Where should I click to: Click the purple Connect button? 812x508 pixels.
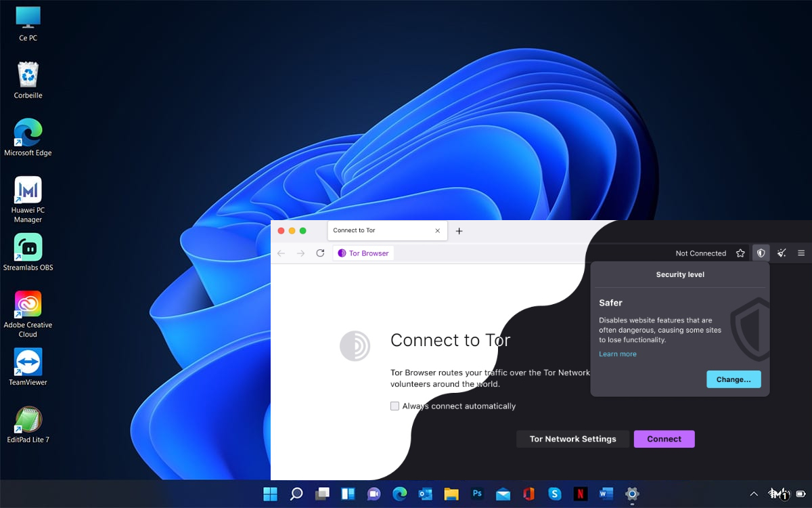pos(664,439)
